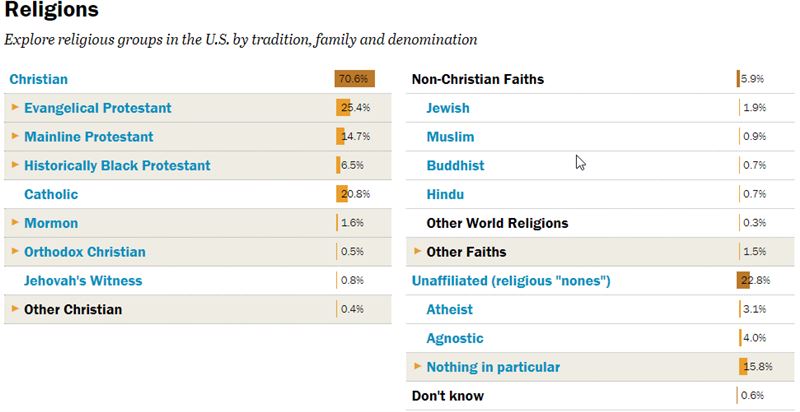The height and width of the screenshot is (412, 800).
Task: Expand Nothing in particular arrow
Action: click(417, 366)
